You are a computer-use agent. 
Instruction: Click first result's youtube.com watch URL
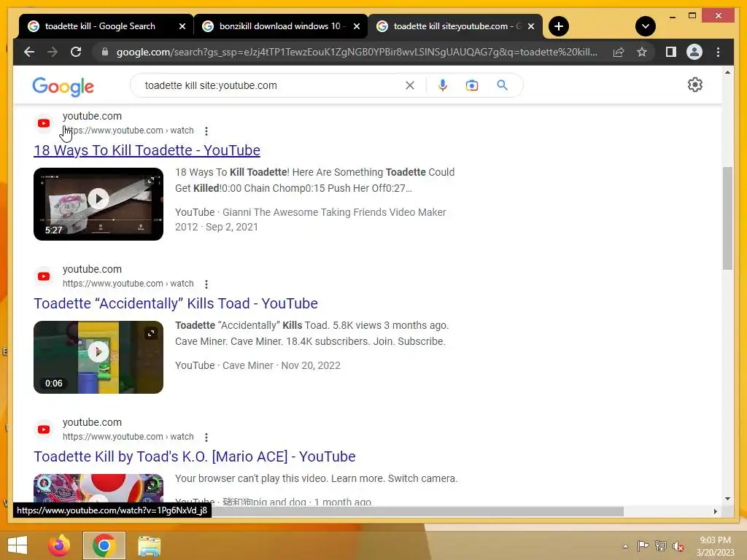(x=128, y=131)
